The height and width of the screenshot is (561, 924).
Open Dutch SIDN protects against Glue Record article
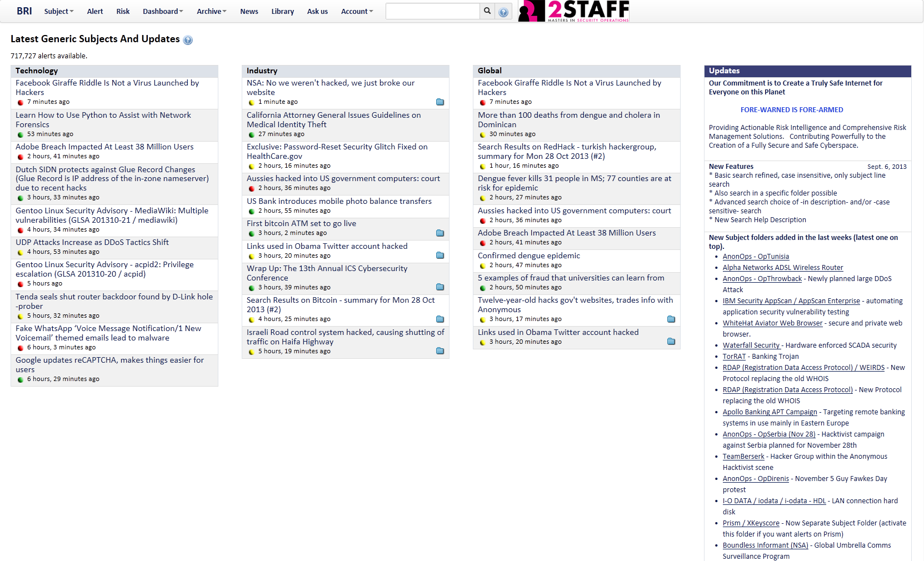click(x=112, y=179)
